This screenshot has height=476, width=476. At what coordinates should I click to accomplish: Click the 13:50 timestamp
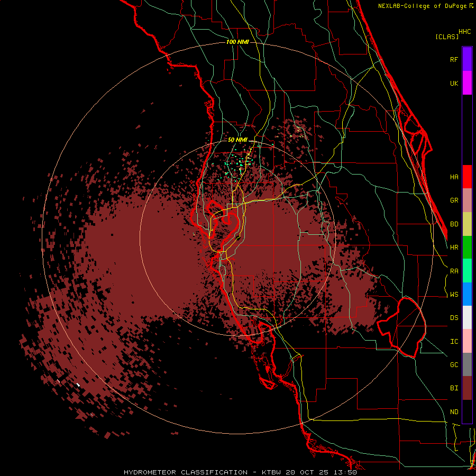(x=346, y=472)
